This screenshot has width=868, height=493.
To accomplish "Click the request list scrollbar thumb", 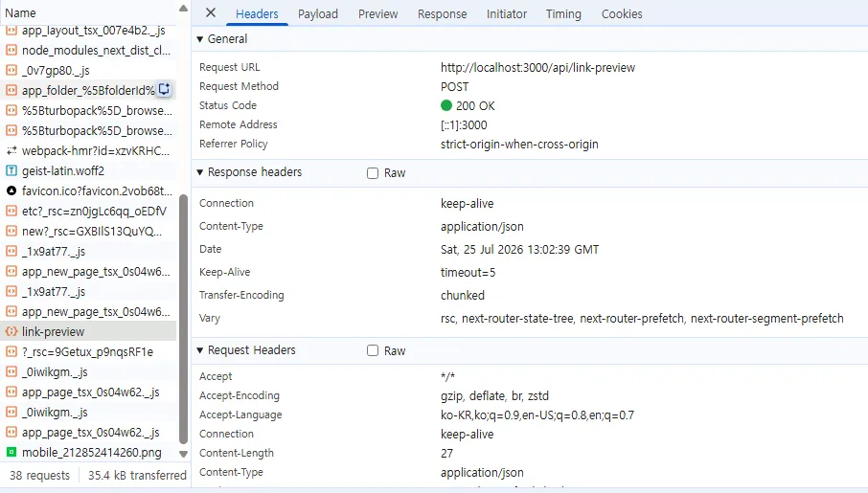I will (184, 319).
